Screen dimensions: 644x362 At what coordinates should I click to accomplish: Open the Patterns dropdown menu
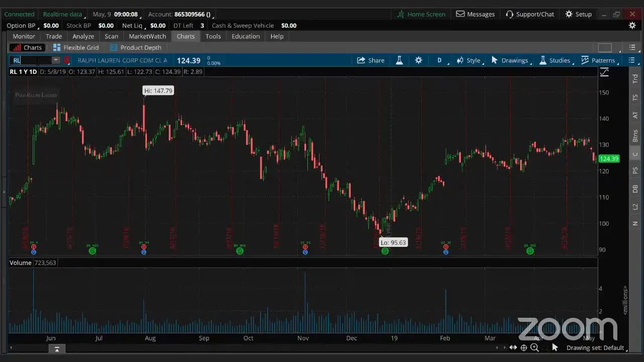(x=598, y=60)
